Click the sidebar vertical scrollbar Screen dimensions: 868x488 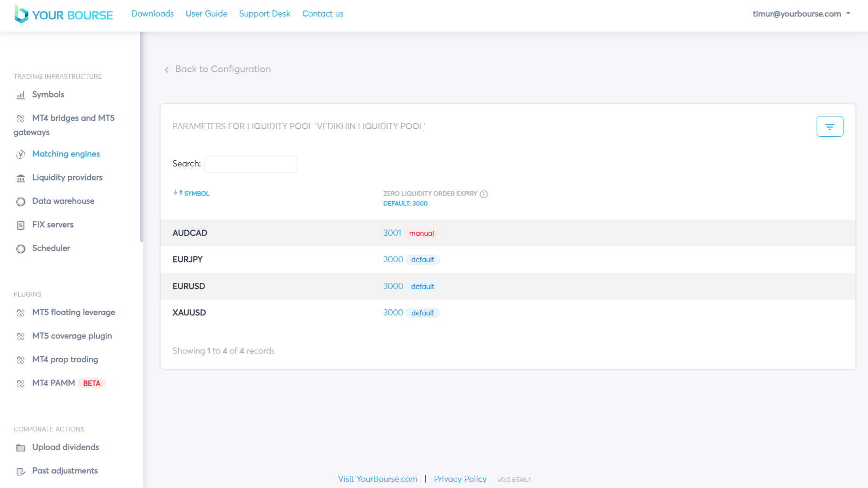[x=141, y=137]
